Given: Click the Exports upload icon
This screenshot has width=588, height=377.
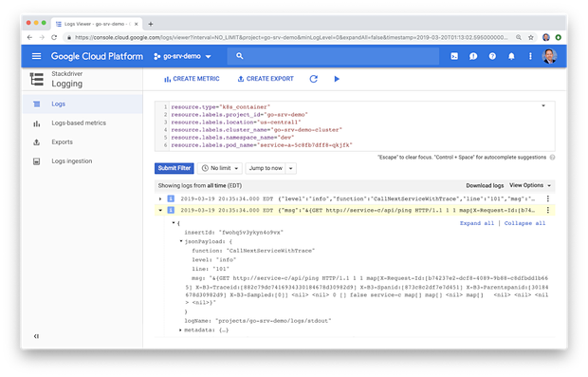Looking at the screenshot, I should pos(36,141).
